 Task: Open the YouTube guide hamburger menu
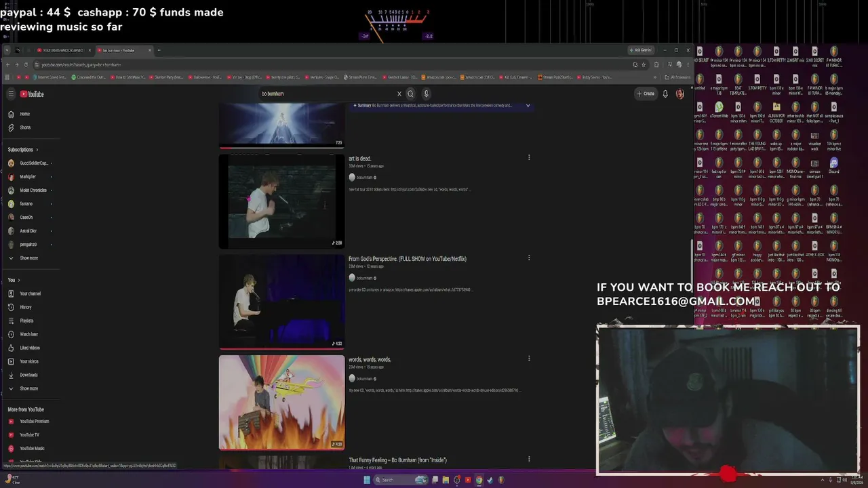click(11, 94)
